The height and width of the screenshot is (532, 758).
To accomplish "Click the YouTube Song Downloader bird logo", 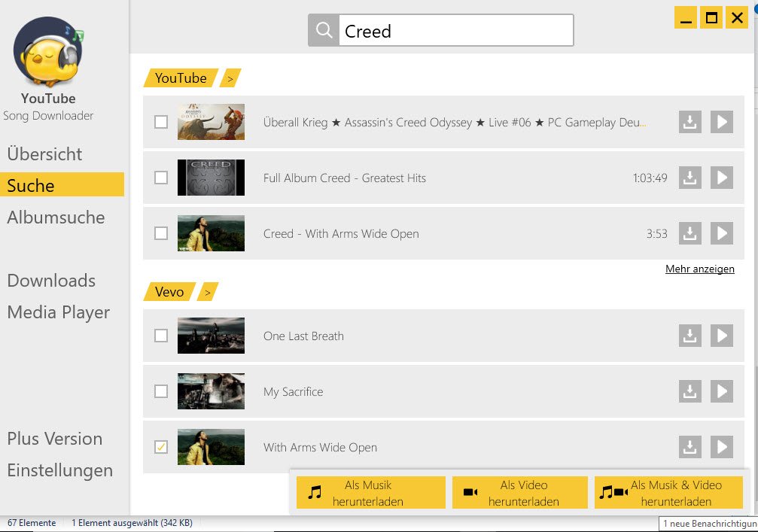I will tap(49, 52).
